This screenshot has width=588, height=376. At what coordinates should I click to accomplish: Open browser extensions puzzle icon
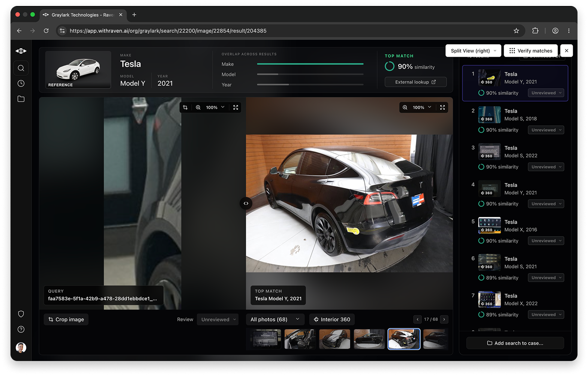[535, 31]
